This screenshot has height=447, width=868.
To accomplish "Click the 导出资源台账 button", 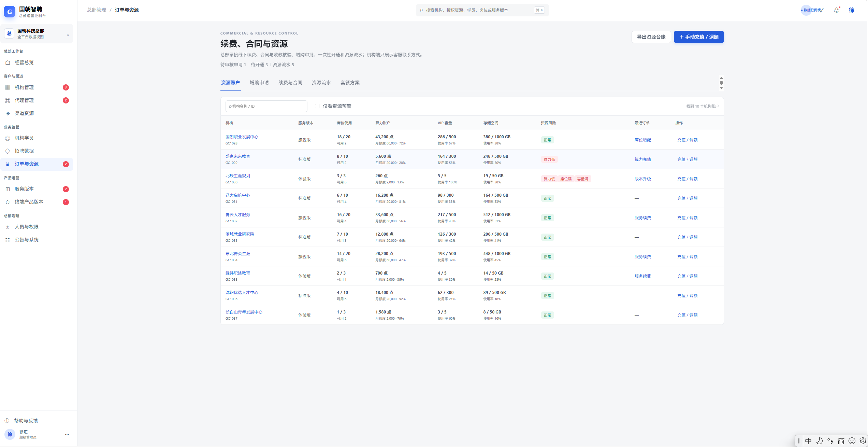I will coord(651,37).
